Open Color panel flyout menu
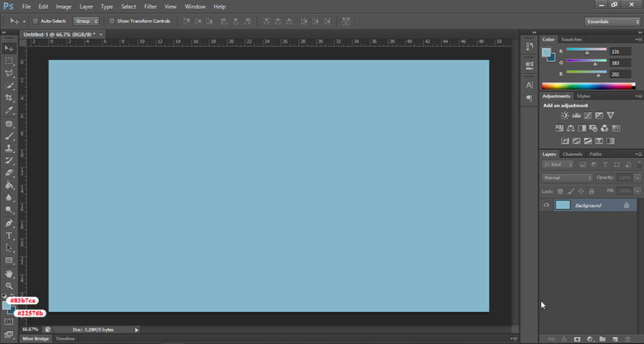The width and height of the screenshot is (644, 344). click(639, 40)
